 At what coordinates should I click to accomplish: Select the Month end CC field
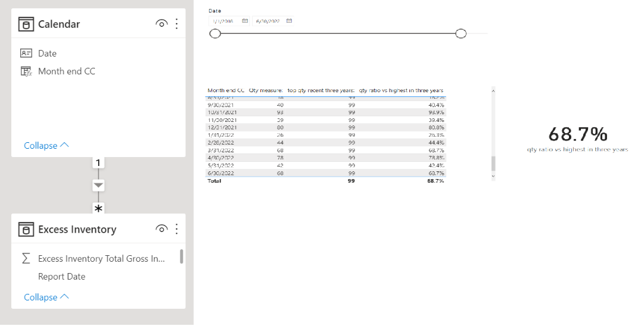(x=67, y=71)
